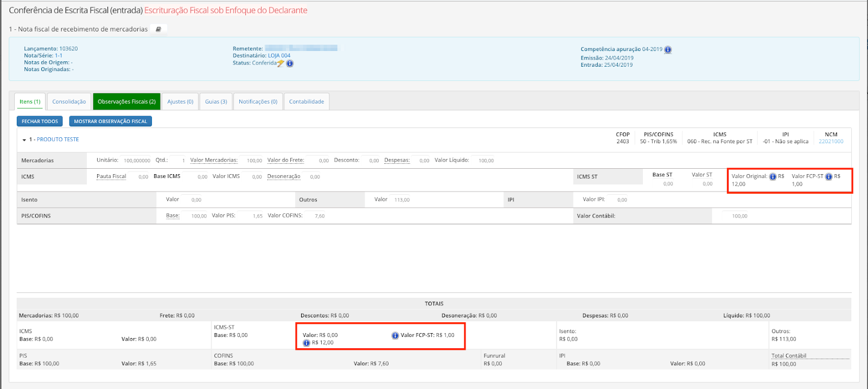Click the document icon beside the nota fiscal title
Viewport: 868px width, 389px height.
coord(158,29)
